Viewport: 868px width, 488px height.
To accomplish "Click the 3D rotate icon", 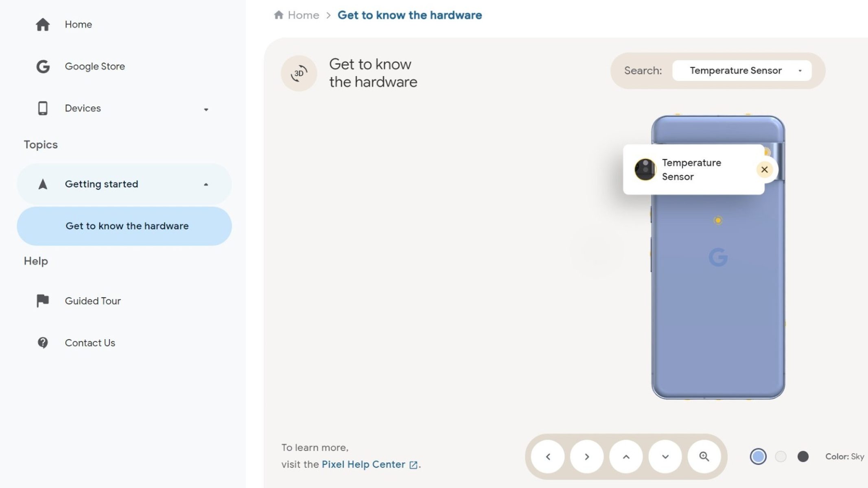I will click(299, 73).
